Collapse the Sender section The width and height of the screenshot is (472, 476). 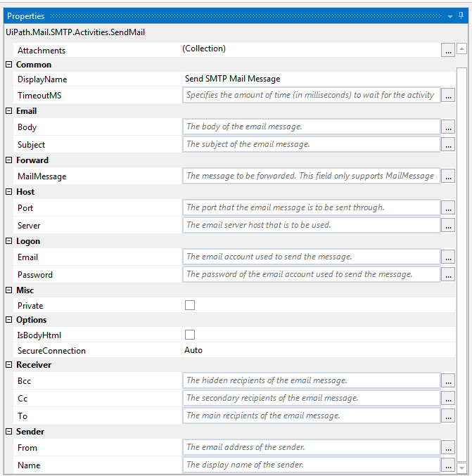click(9, 432)
